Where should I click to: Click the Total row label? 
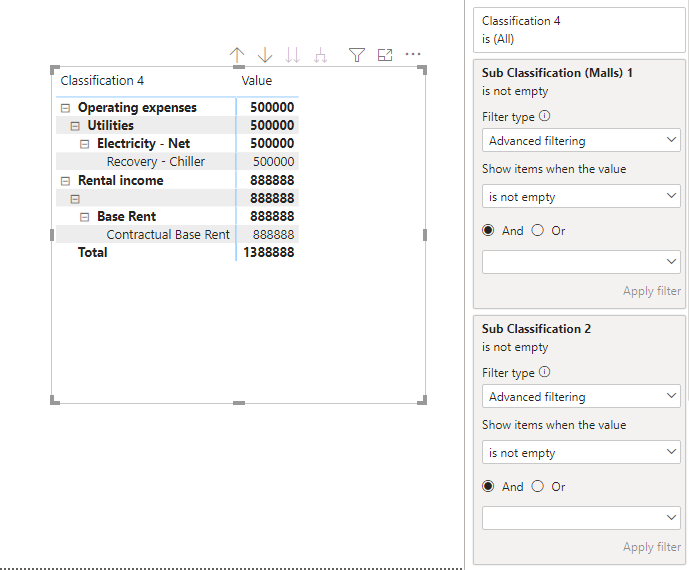pos(92,253)
